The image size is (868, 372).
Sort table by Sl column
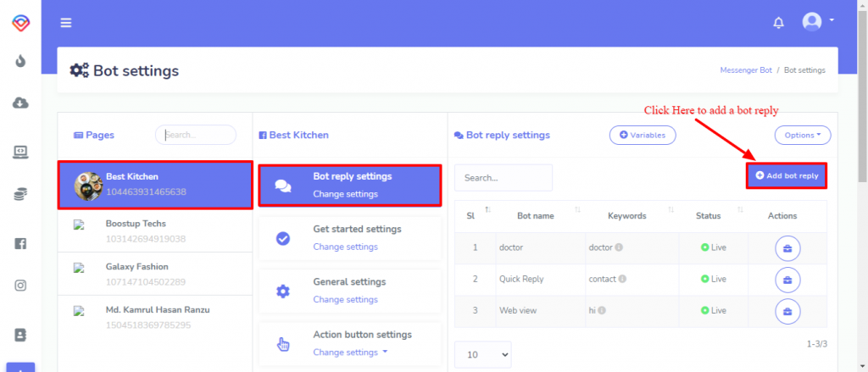tap(475, 216)
